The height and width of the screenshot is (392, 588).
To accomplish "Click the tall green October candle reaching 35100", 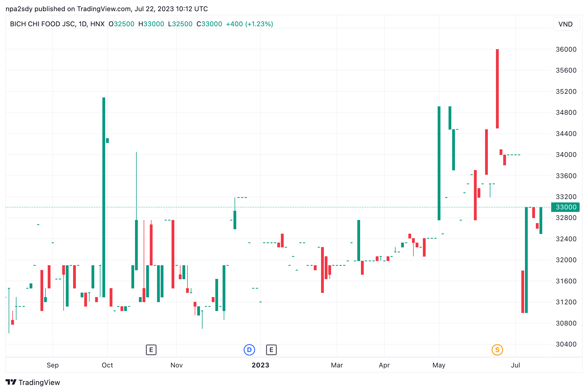I will click(104, 197).
